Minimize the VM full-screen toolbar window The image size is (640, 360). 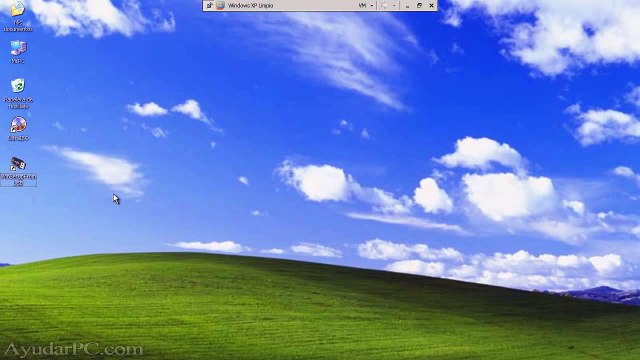pyautogui.click(x=407, y=6)
